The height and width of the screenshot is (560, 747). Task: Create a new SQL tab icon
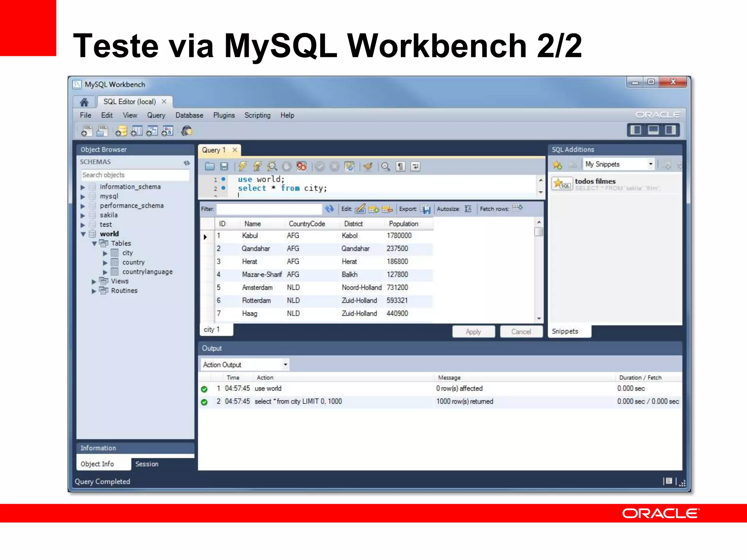coord(86,131)
